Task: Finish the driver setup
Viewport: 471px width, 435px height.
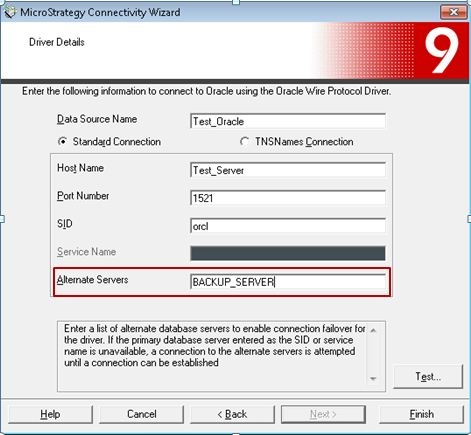Action: coord(422,414)
